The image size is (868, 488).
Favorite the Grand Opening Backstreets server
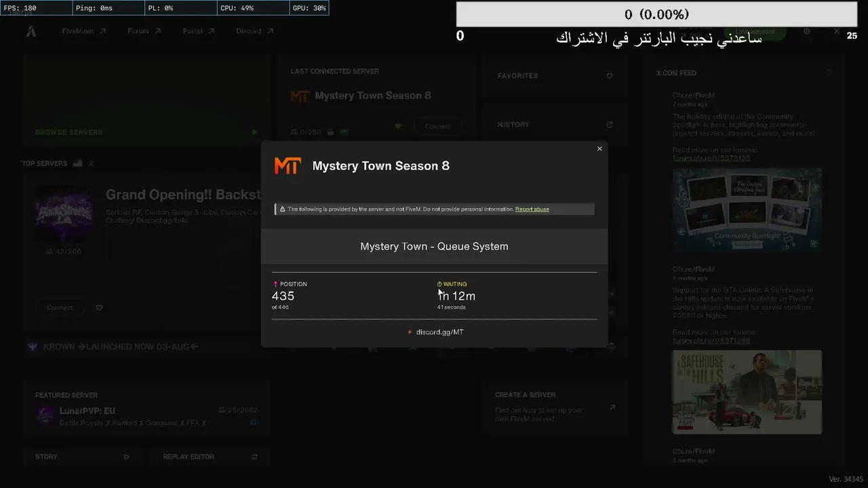click(x=99, y=308)
